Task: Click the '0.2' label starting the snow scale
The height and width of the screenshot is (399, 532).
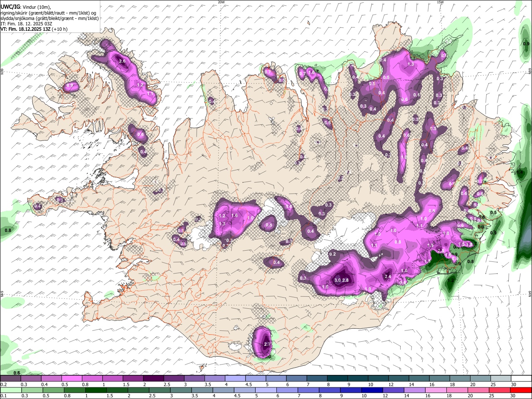Action: point(3,384)
